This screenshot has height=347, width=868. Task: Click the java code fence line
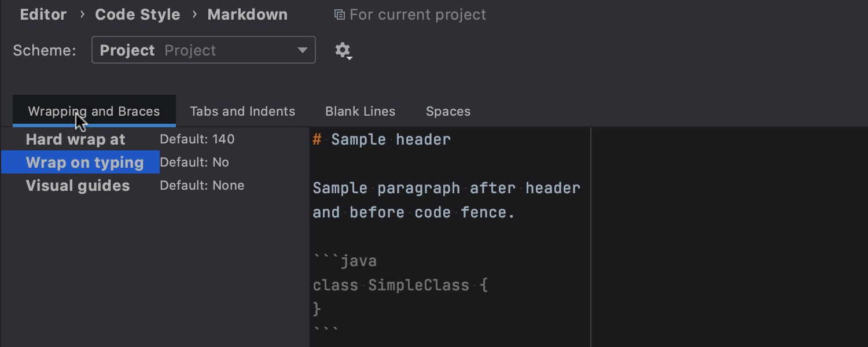point(345,261)
